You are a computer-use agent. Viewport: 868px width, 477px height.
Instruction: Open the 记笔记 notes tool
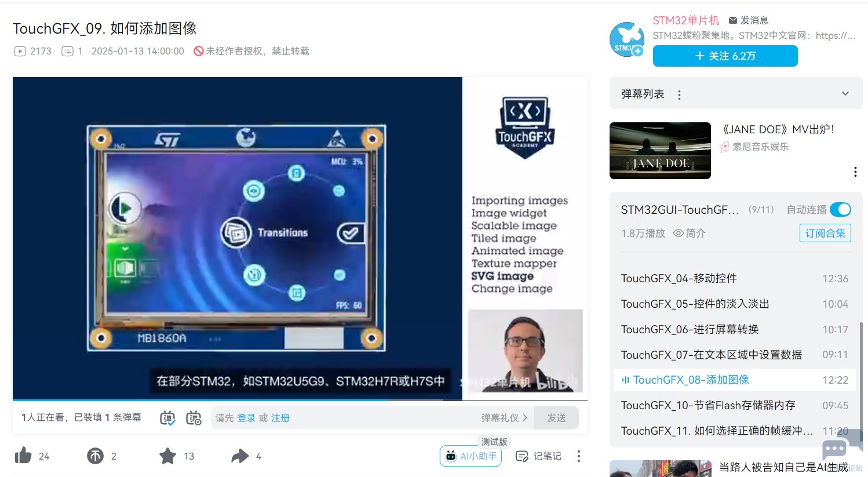click(538, 456)
